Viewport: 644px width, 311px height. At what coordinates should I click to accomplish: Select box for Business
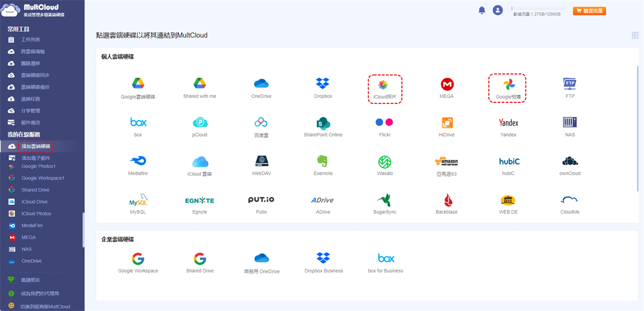point(385,258)
